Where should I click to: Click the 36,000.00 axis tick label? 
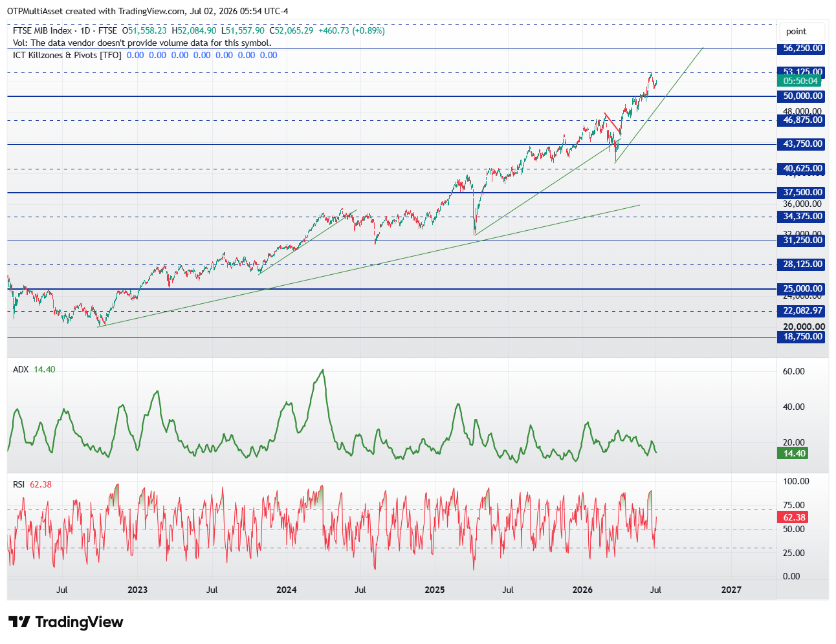[802, 204]
